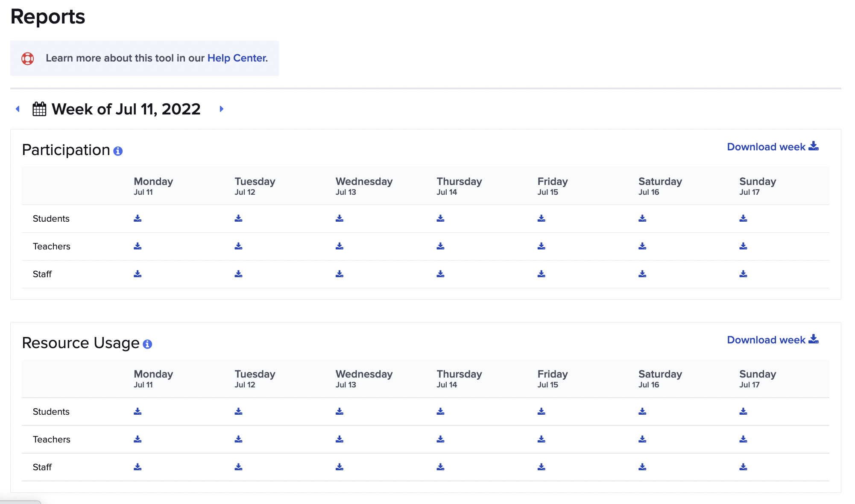The height and width of the screenshot is (504, 855).
Task: Download Participation Teachers report for Saturday
Action: [642, 246]
